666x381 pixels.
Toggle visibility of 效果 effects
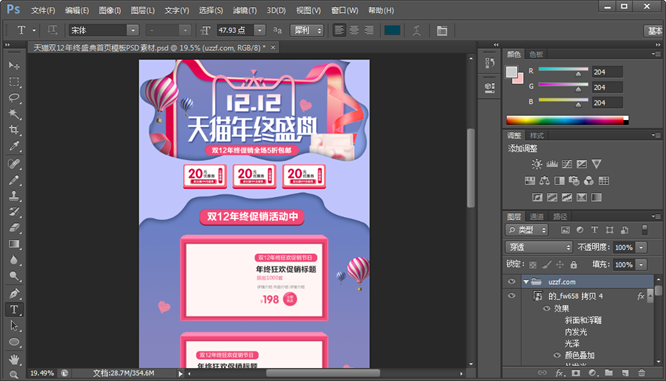[x=546, y=308]
